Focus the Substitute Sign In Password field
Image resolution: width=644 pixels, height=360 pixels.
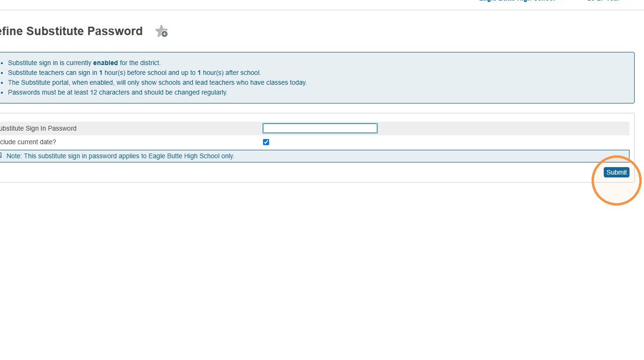click(x=320, y=128)
